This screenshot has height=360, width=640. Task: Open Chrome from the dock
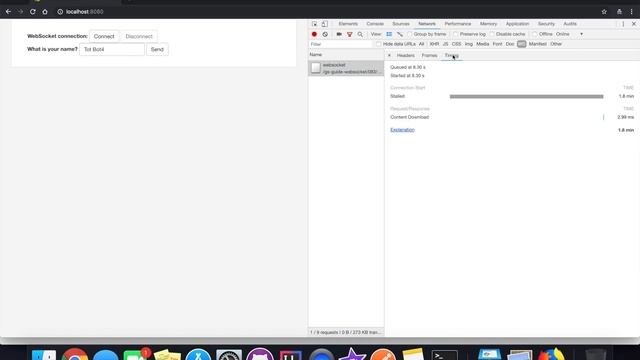tap(75, 354)
